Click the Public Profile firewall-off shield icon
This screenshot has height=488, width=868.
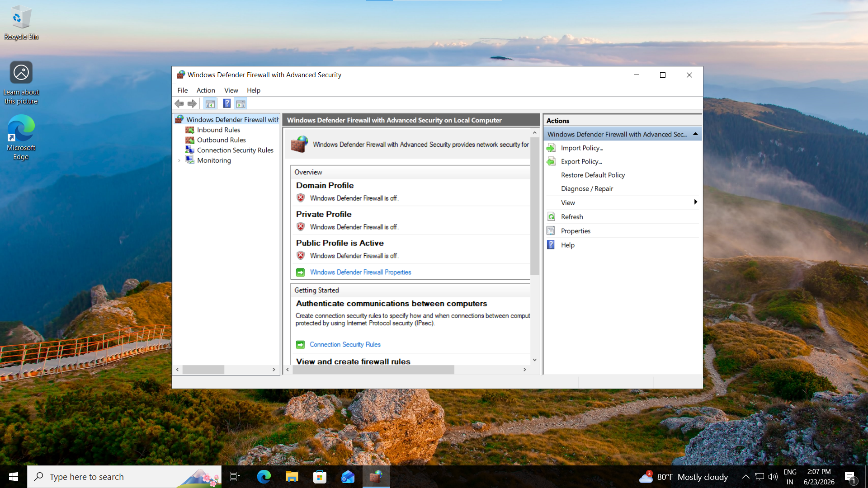pyautogui.click(x=301, y=256)
